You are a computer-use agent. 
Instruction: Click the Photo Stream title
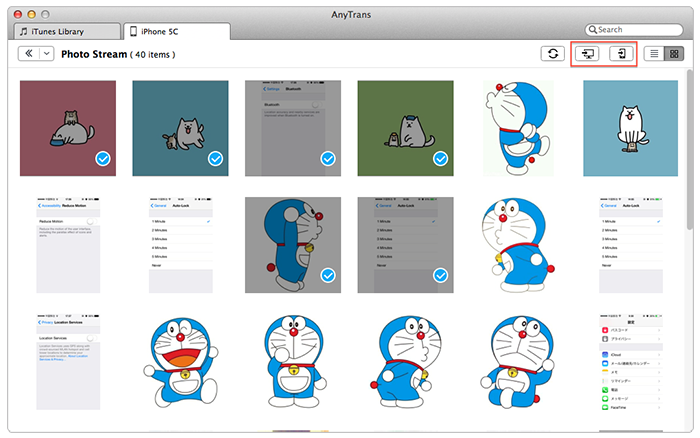(94, 54)
